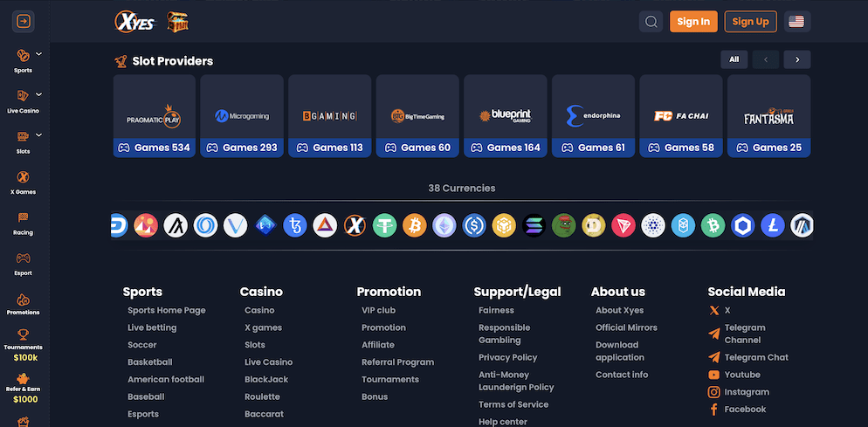868x427 pixels.
Task: Click the Sign In button
Action: point(693,22)
